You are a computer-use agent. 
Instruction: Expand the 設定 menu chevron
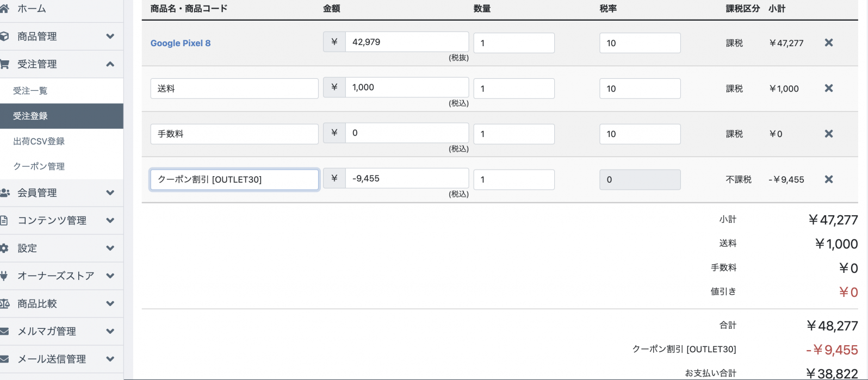click(110, 248)
